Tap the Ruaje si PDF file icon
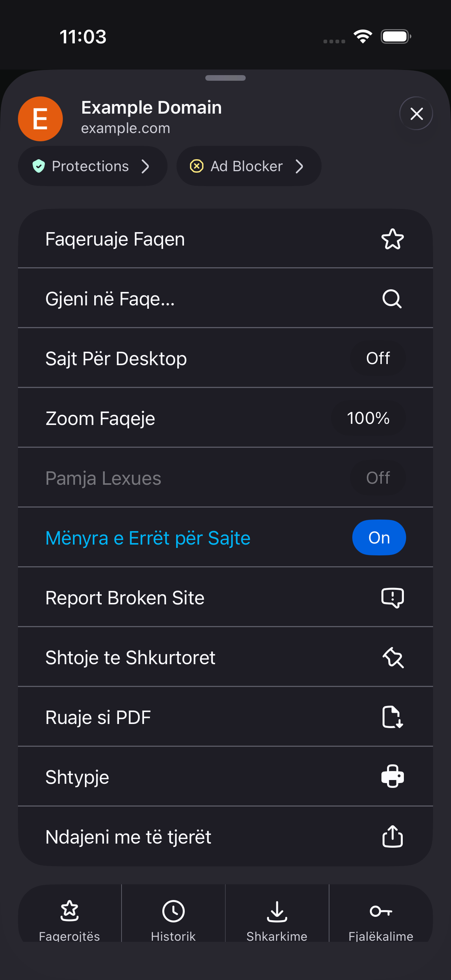Image resolution: width=451 pixels, height=980 pixels. click(x=392, y=717)
